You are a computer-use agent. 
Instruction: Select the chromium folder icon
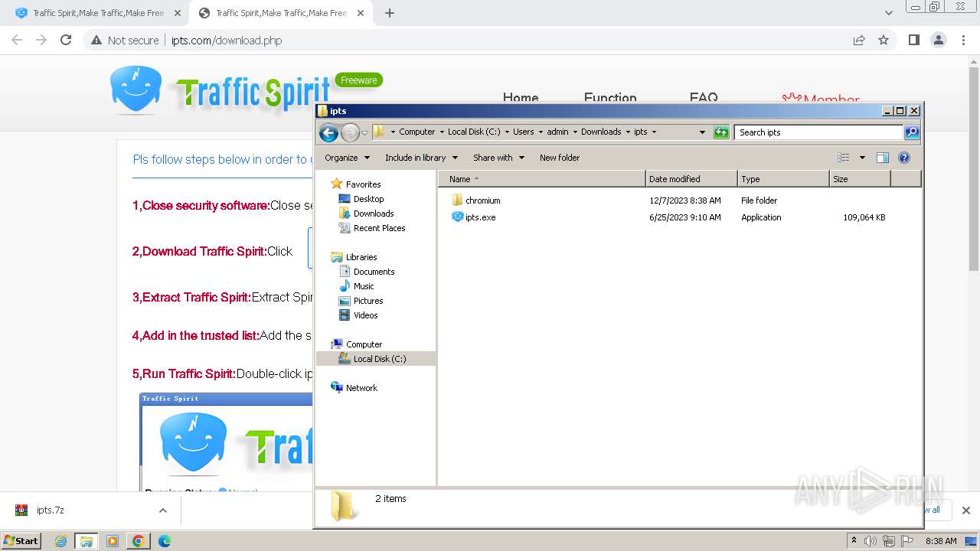click(x=457, y=201)
